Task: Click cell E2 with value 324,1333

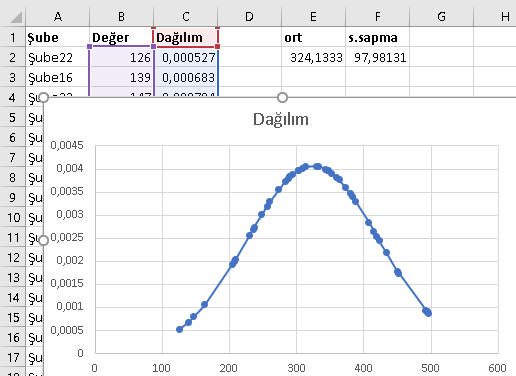Action: 313,57
